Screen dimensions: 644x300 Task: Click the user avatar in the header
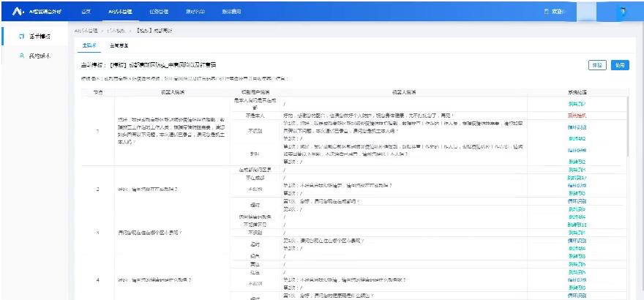[622, 12]
